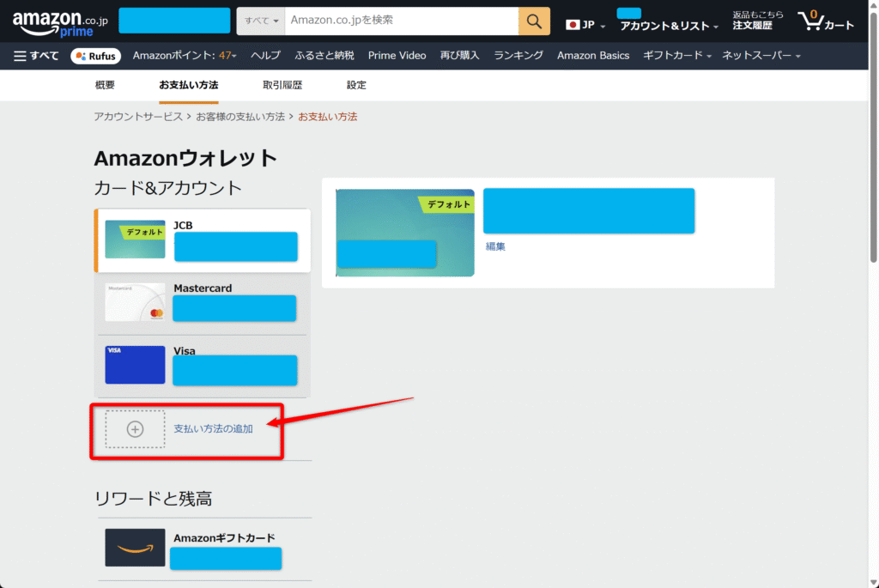Go to Prime Video
This screenshot has height=588, width=879.
[397, 56]
